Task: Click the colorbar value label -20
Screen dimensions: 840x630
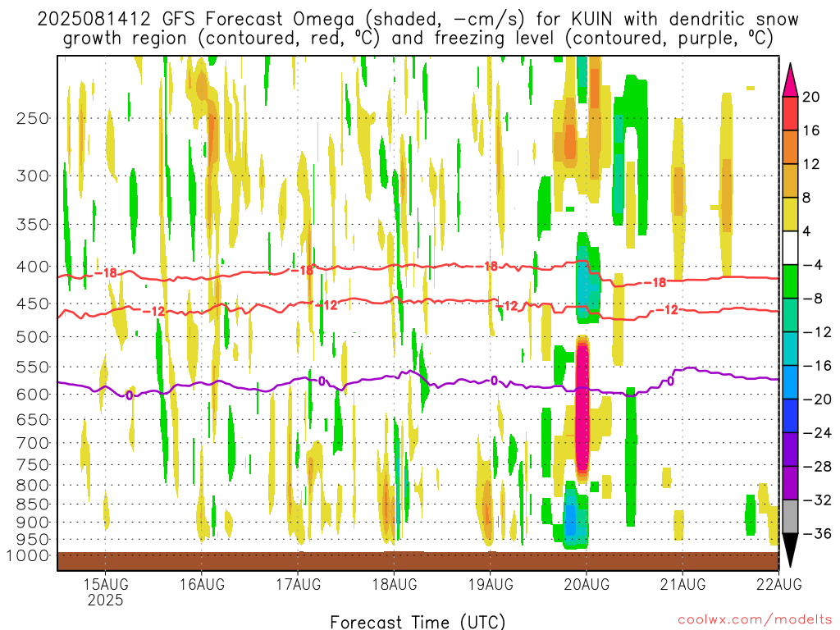Action: (x=817, y=399)
